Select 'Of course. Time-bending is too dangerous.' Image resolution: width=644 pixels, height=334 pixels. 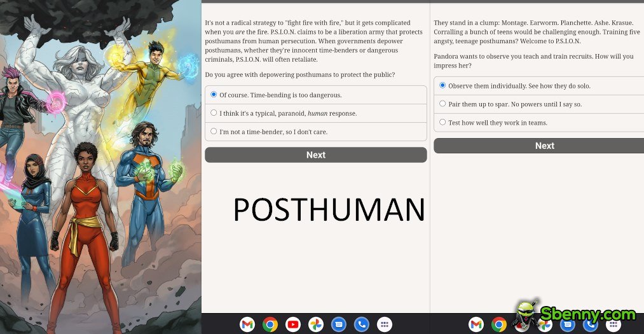[x=316, y=95]
